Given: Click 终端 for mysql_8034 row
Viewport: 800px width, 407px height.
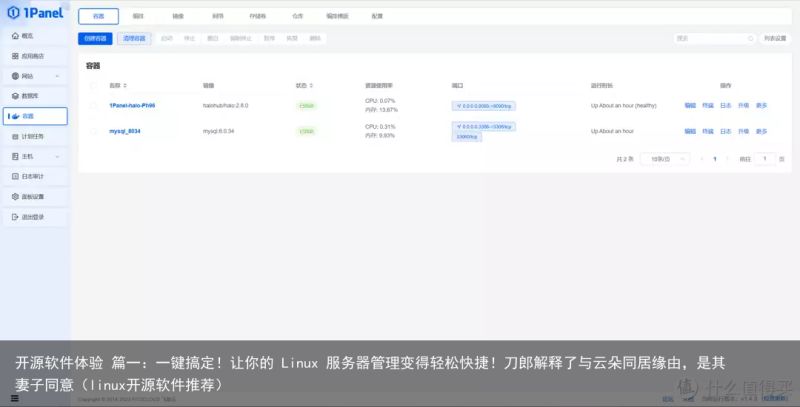Looking at the screenshot, I should 708,131.
